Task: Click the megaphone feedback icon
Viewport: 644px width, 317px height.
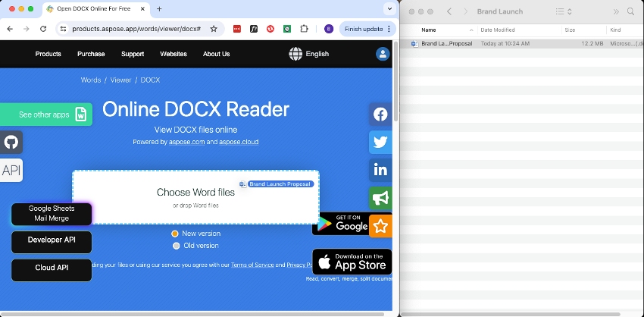Action: tap(380, 198)
